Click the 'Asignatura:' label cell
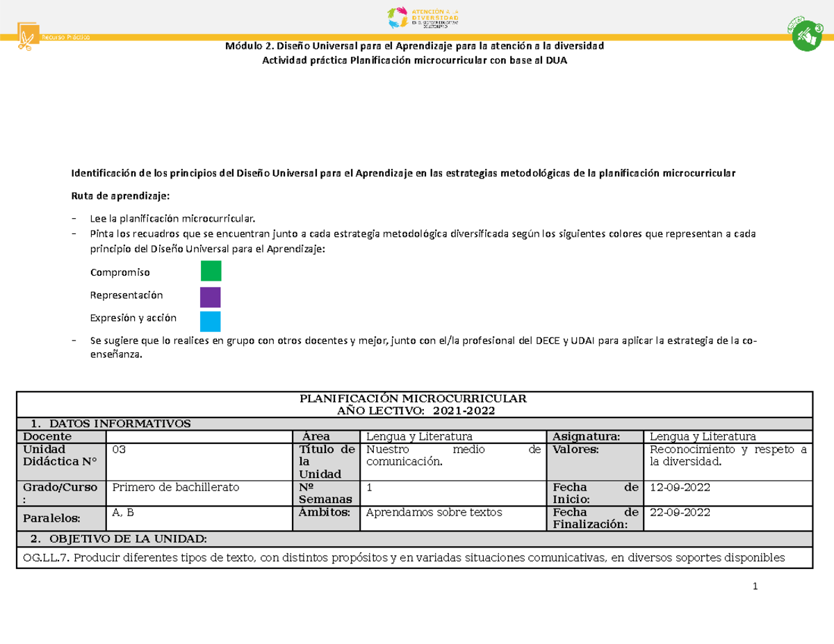The width and height of the screenshot is (834, 644). (596, 436)
